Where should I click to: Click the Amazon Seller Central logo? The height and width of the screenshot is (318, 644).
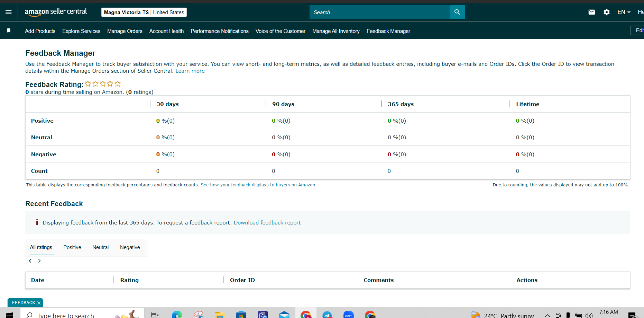click(56, 12)
